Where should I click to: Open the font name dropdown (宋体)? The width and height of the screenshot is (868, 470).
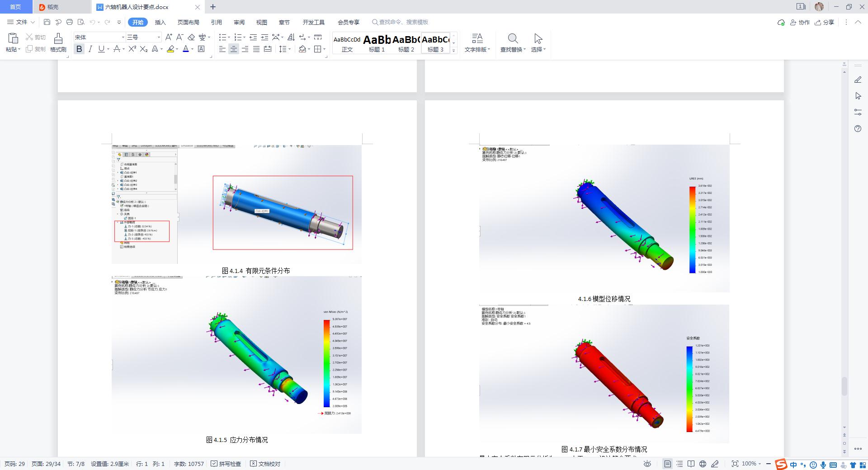123,37
